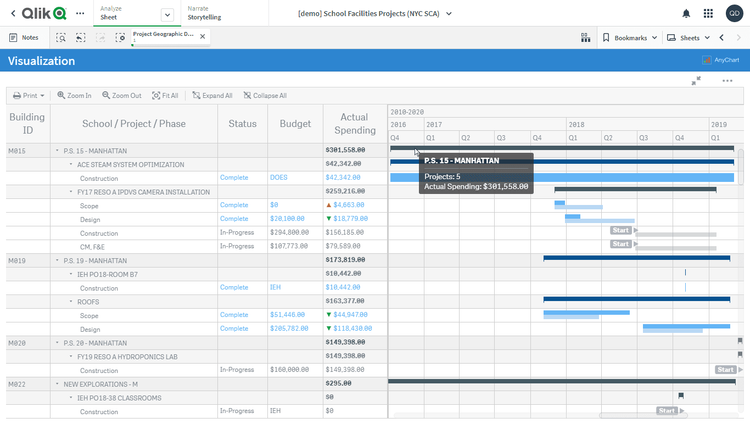Click Fit All in the Gantt toolbar
The width and height of the screenshot is (750, 422).
click(165, 96)
